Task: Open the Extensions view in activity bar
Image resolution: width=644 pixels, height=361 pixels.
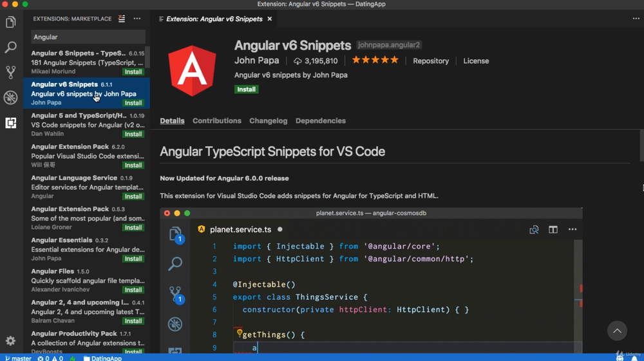Action: click(x=11, y=123)
